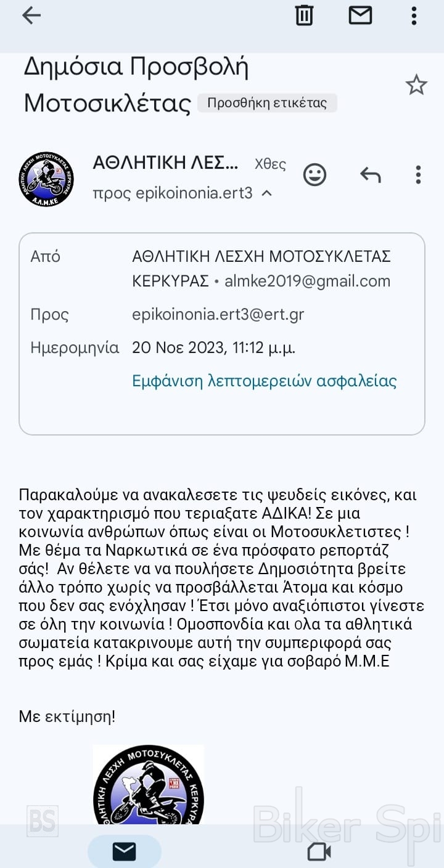
Task: Star the Δημόσια Προσβολή Μοτοσικλέτας email
Action: coord(416,85)
